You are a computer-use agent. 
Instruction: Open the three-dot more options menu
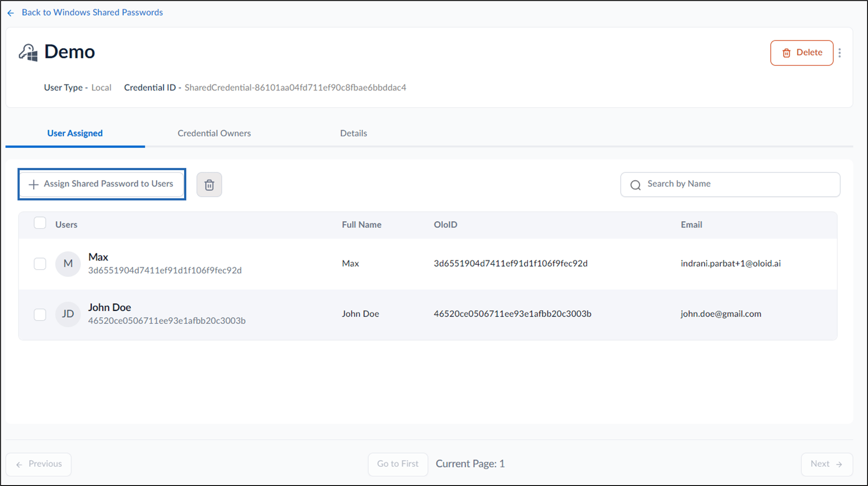click(839, 53)
